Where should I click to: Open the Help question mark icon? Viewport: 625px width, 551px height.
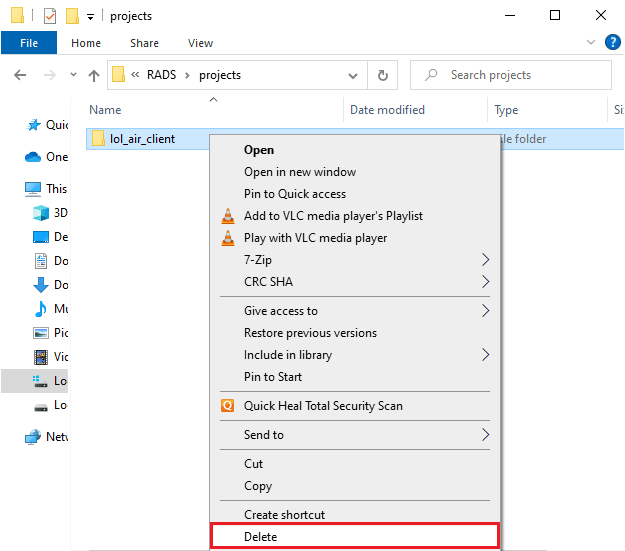point(613,42)
